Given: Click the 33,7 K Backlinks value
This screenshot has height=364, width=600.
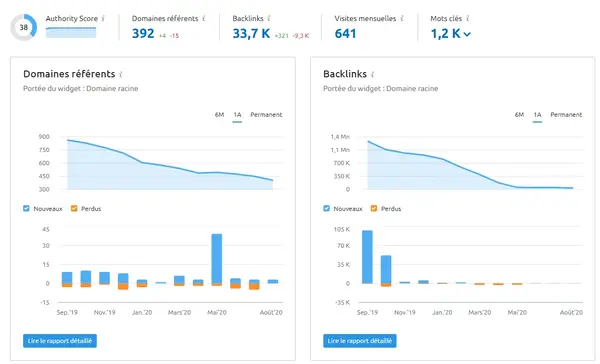Looking at the screenshot, I should [x=251, y=34].
